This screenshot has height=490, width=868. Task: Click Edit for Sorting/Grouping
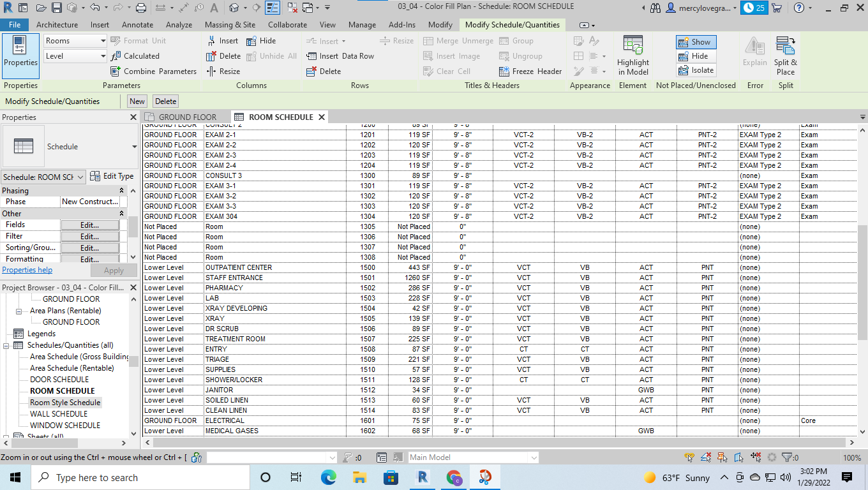(89, 248)
